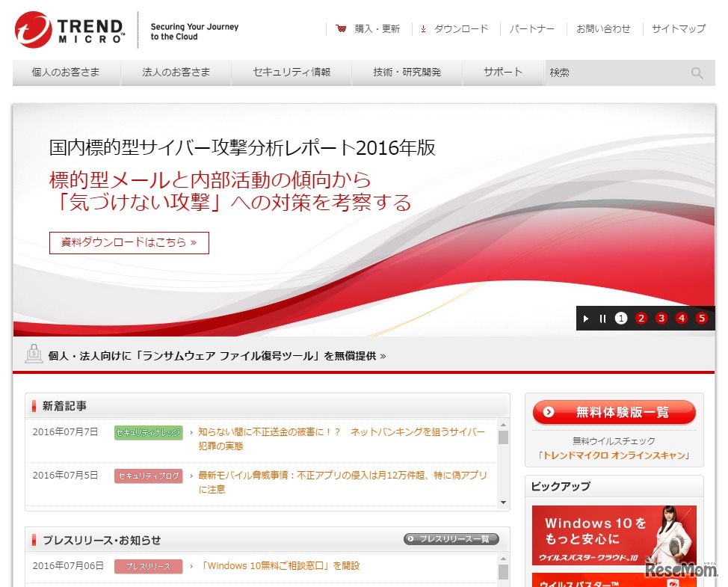This screenshot has width=728, height=587.
Task: Show banner slide 1
Action: (x=621, y=318)
